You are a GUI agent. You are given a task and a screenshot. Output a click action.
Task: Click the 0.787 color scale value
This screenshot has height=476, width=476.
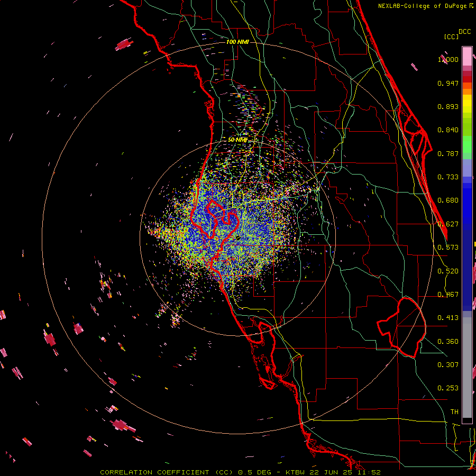point(448,153)
